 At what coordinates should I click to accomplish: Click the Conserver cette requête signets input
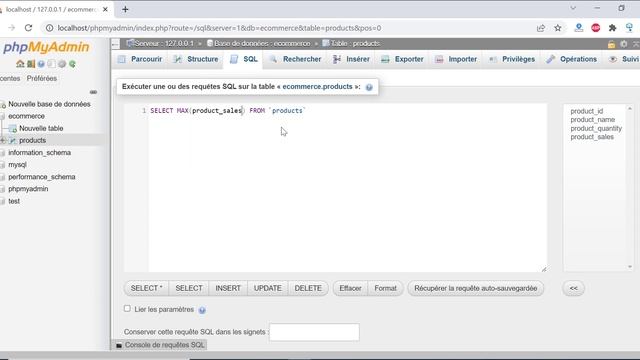pyautogui.click(x=314, y=332)
